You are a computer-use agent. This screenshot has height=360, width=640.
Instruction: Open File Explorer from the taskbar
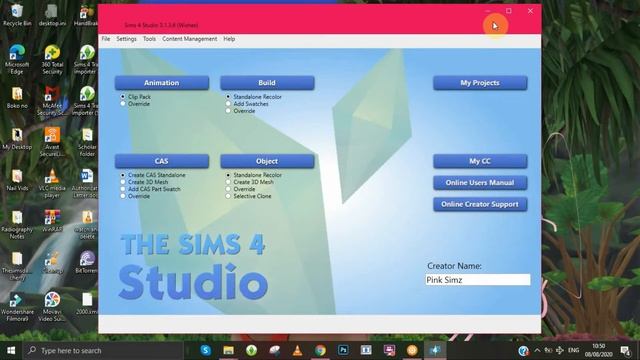point(228,350)
